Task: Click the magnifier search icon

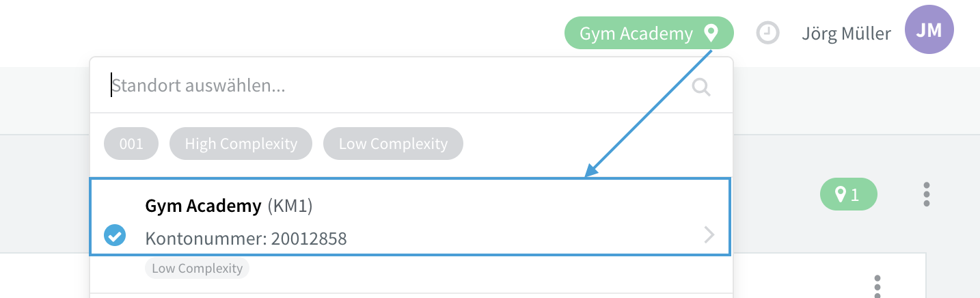Action: tap(702, 87)
